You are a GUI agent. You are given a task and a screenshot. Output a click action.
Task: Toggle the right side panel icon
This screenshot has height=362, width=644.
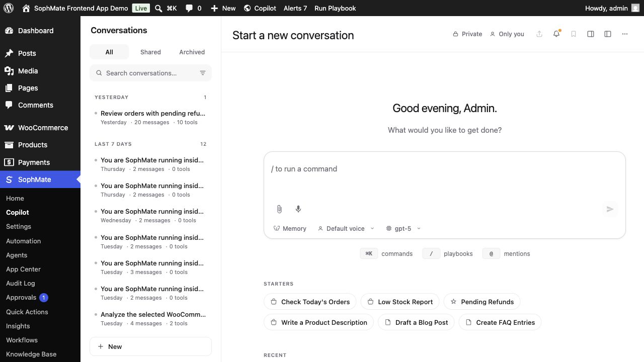coord(591,34)
